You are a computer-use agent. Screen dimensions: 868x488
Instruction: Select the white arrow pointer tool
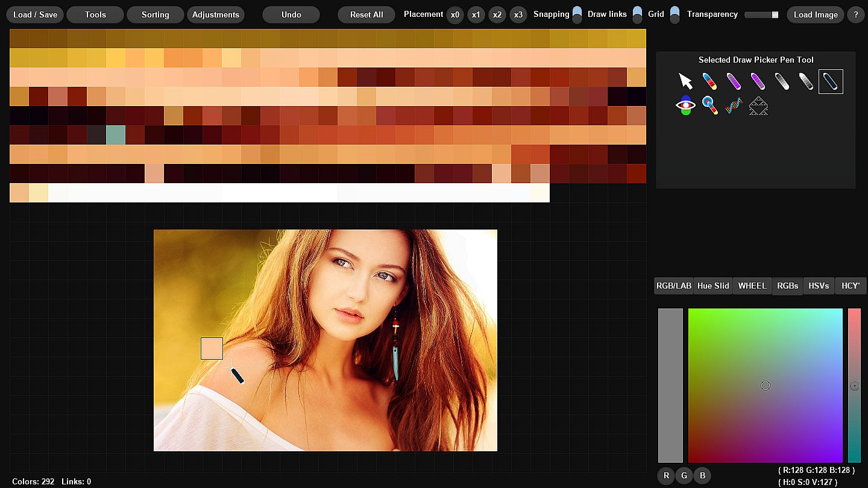click(x=685, y=81)
